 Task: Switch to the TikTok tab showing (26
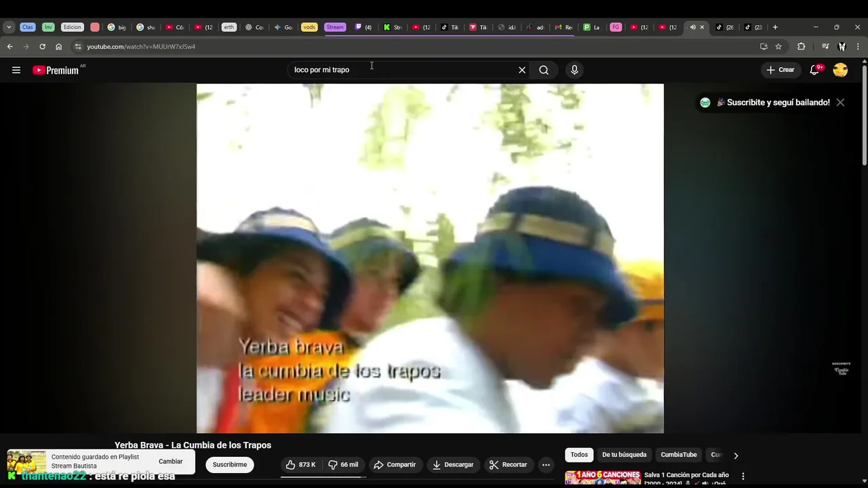click(725, 27)
